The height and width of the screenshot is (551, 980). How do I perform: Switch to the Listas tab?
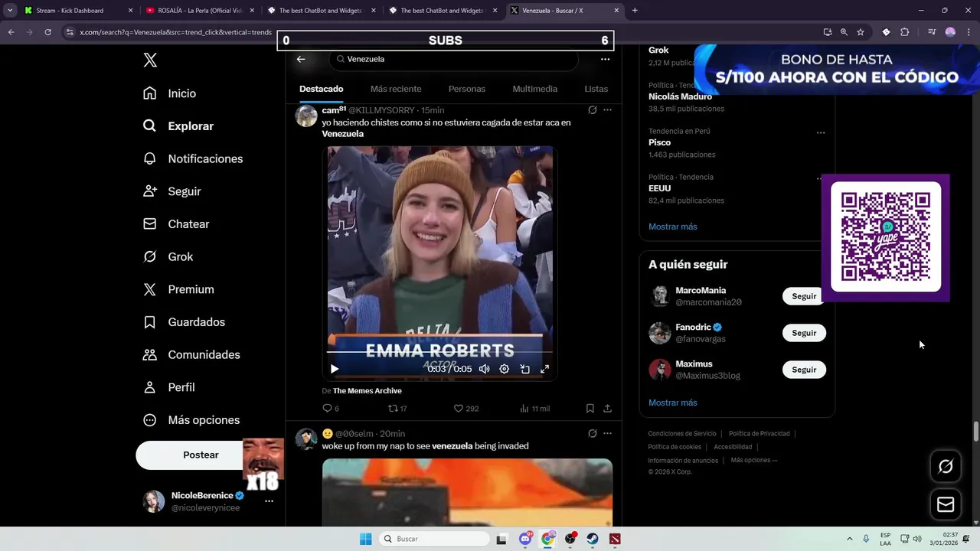pyautogui.click(x=596, y=89)
